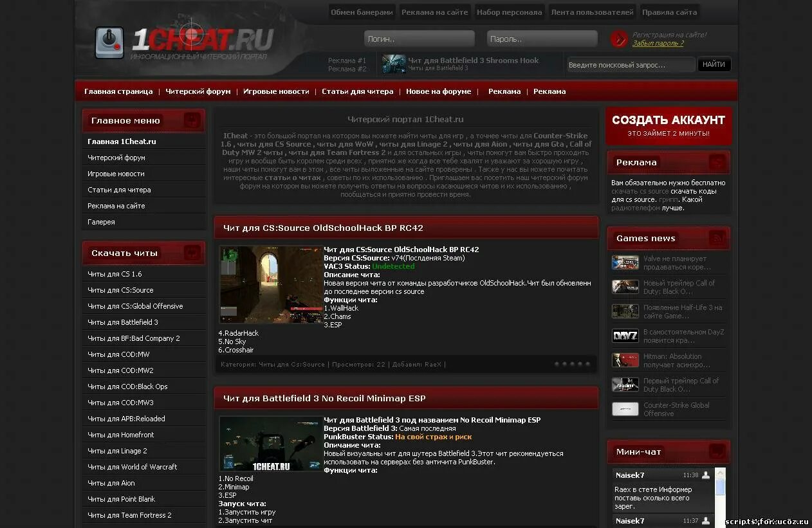Click the Мини-чат panel header icon
Screen dimensions: 812x528
(x=717, y=451)
